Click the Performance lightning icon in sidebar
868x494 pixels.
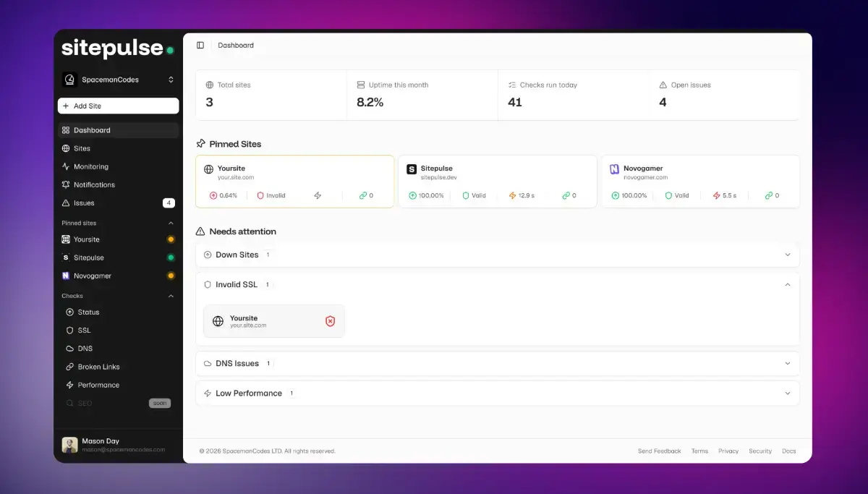tap(70, 385)
